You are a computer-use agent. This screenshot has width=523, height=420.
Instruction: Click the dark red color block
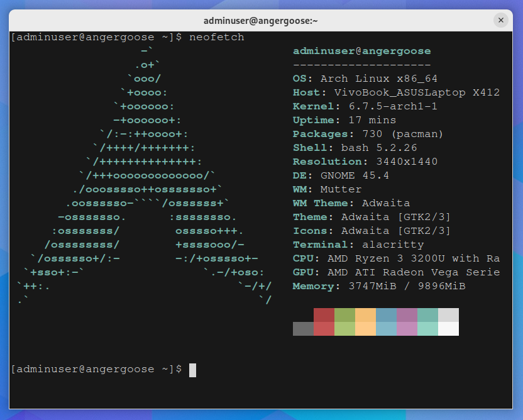click(x=324, y=315)
